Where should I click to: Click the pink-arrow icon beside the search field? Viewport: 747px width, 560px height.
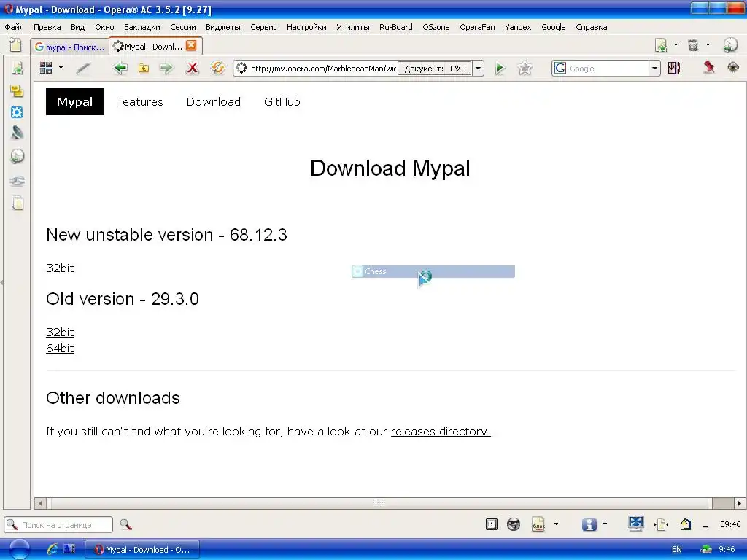pos(673,68)
